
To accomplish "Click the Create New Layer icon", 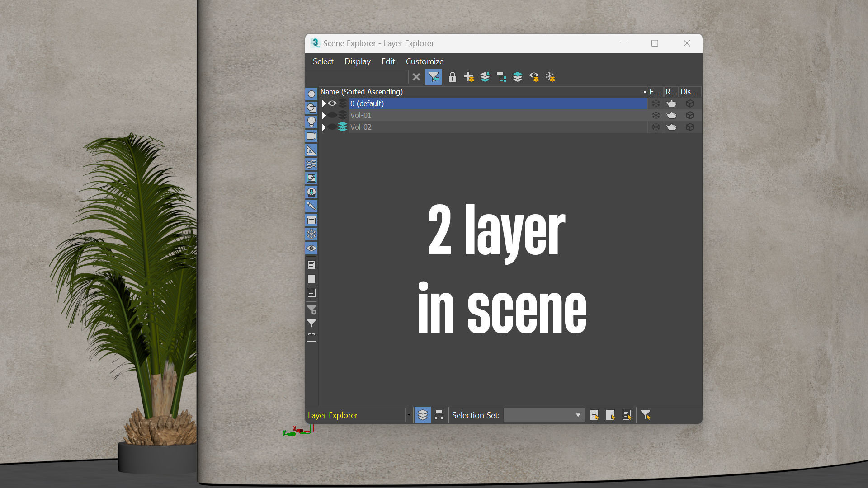I will tap(469, 77).
